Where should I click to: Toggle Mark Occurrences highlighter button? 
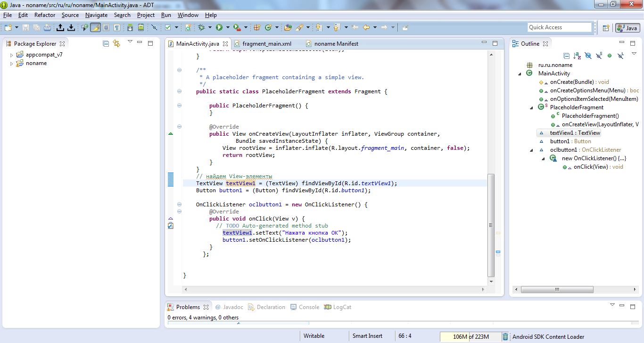point(95,27)
